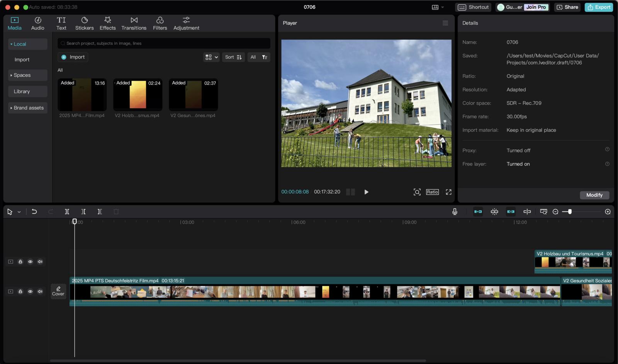The image size is (618, 364).
Task: Open the player hamburger menu
Action: [445, 23]
